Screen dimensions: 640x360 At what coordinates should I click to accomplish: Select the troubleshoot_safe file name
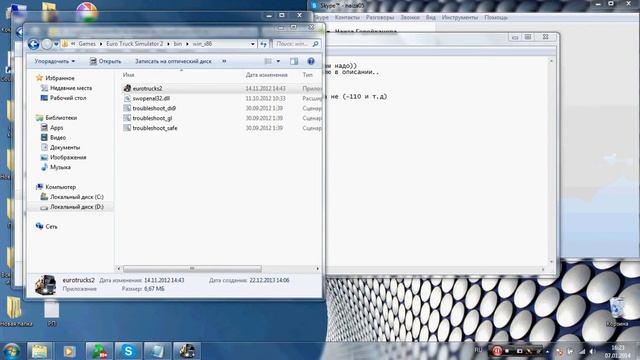[155, 128]
